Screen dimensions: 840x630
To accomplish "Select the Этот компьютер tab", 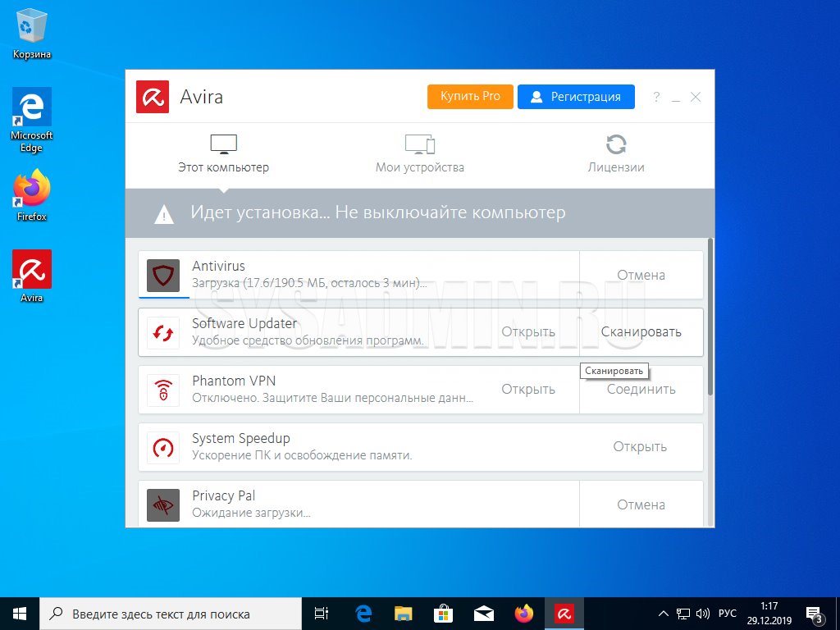I will point(223,154).
